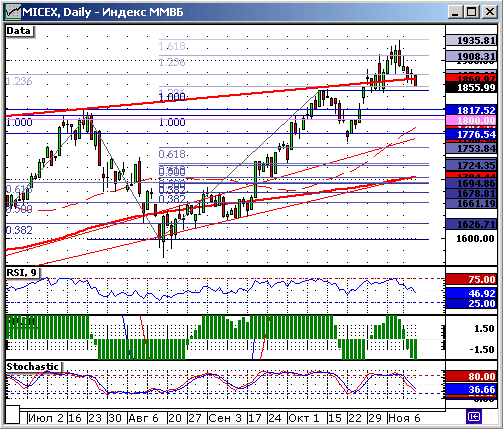Screen dimensions: 503x429
Task: Select the 1626.71 price label
Action: pyautogui.click(x=471, y=224)
